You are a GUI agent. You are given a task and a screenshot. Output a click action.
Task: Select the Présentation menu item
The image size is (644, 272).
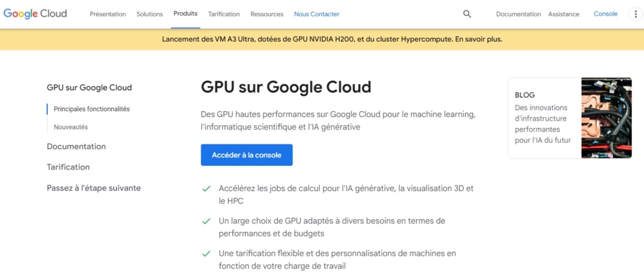[108, 14]
